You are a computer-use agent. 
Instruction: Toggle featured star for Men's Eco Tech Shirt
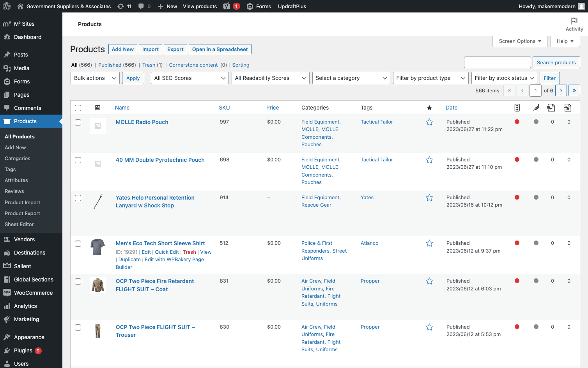coord(429,243)
